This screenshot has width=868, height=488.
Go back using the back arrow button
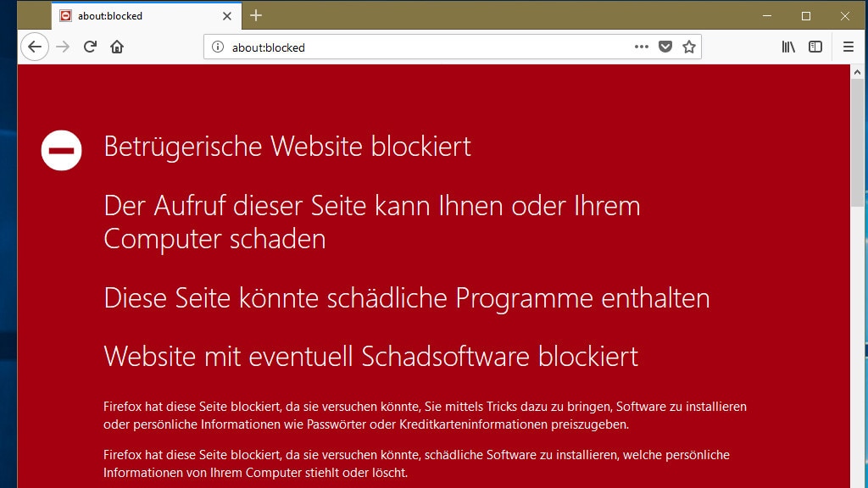pyautogui.click(x=35, y=47)
